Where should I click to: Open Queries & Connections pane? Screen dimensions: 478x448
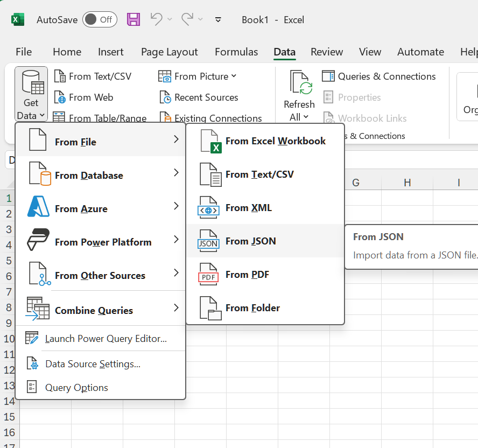coord(378,76)
